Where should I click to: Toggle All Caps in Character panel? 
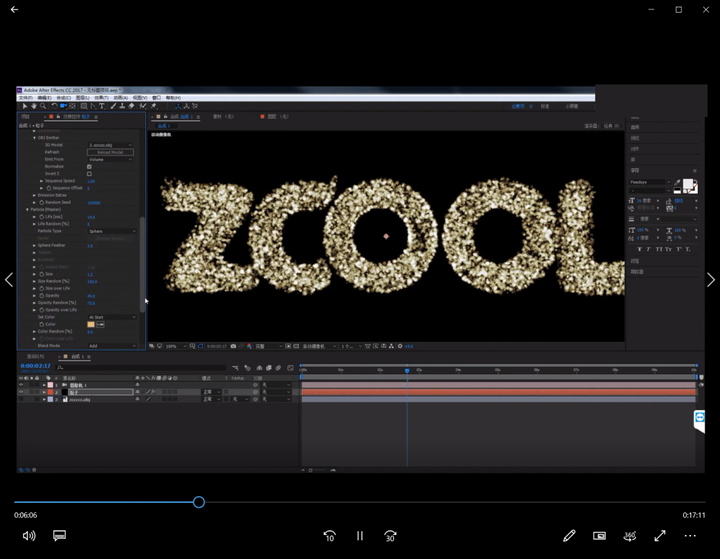click(659, 249)
